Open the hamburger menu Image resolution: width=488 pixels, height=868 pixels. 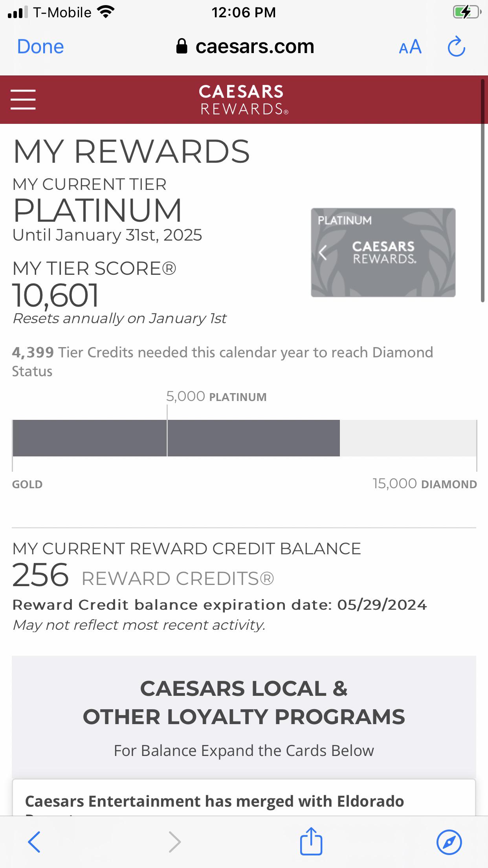24,99
